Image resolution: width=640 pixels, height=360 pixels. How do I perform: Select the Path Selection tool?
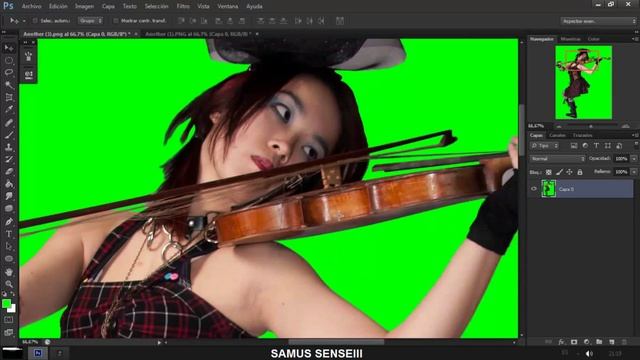click(x=9, y=246)
